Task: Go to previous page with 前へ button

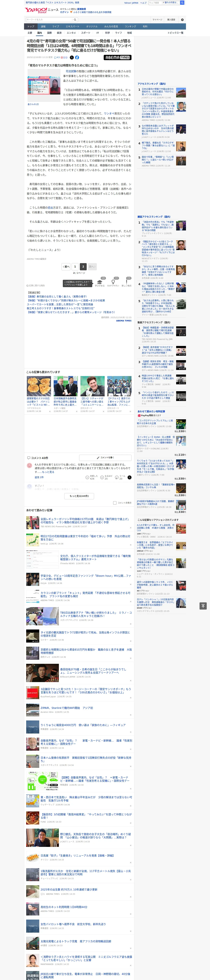Action: coord(66,267)
